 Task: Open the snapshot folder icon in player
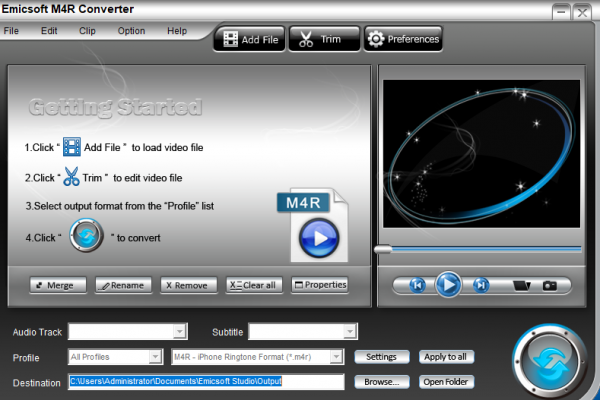(522, 286)
